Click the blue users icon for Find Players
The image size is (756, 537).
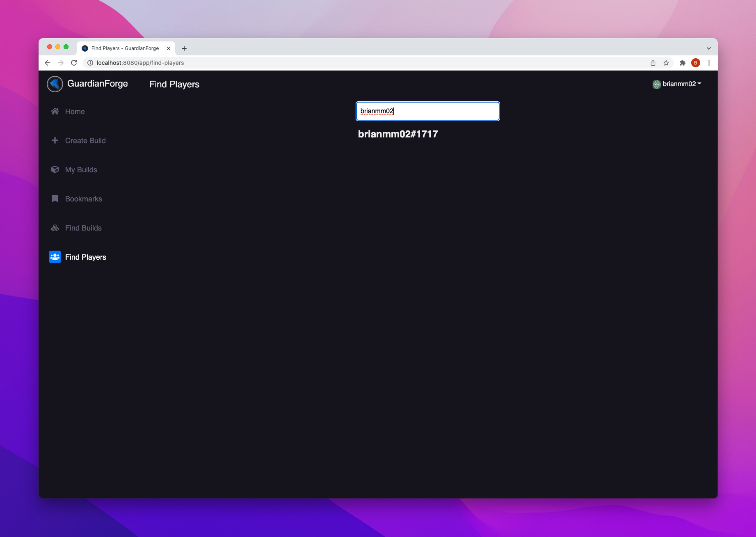click(x=55, y=257)
